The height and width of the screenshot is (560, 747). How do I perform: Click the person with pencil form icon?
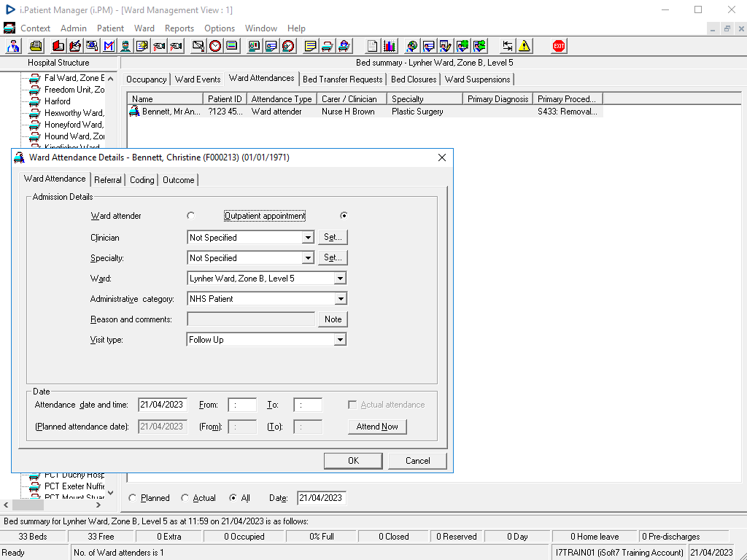point(446,46)
